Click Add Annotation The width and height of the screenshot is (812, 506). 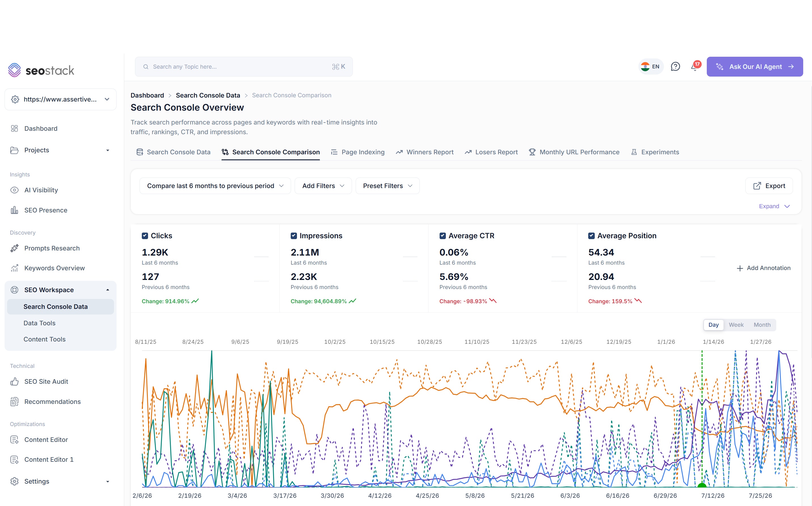click(764, 268)
